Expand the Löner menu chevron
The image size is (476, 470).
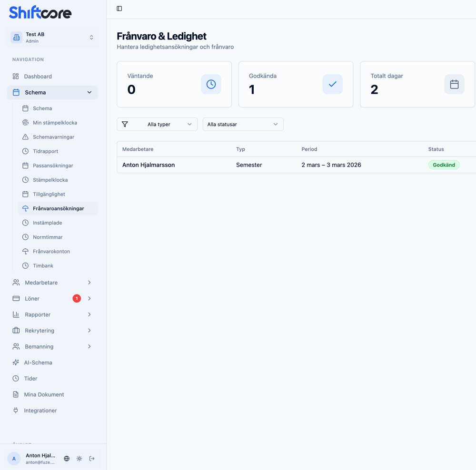point(89,299)
